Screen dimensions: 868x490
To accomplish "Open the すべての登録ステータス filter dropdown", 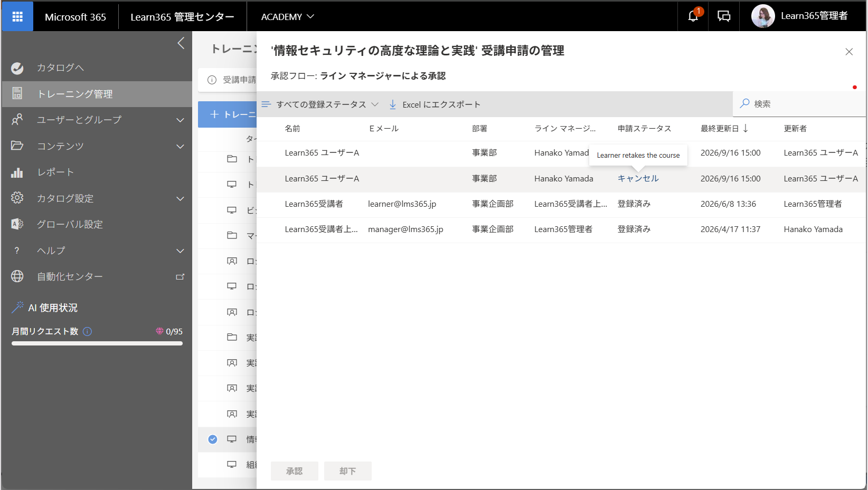I will pos(320,104).
